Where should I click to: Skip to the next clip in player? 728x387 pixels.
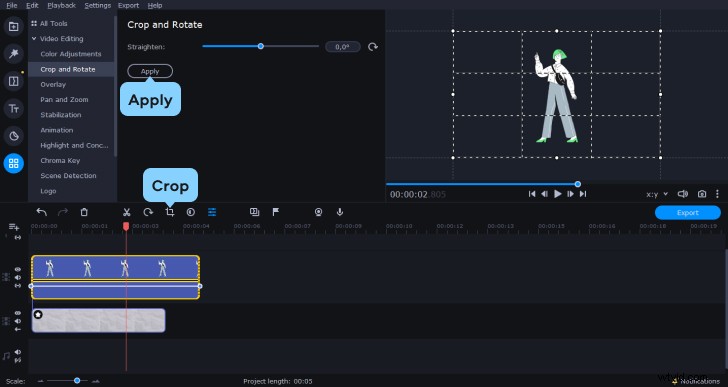coord(584,194)
